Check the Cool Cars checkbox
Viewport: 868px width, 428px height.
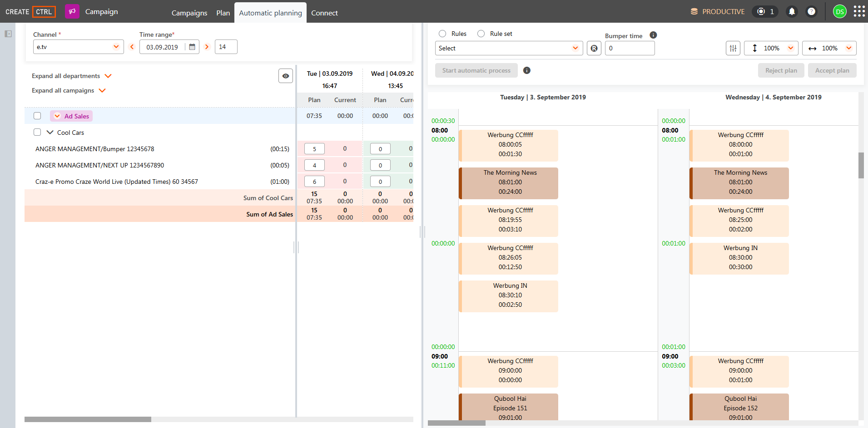click(37, 132)
